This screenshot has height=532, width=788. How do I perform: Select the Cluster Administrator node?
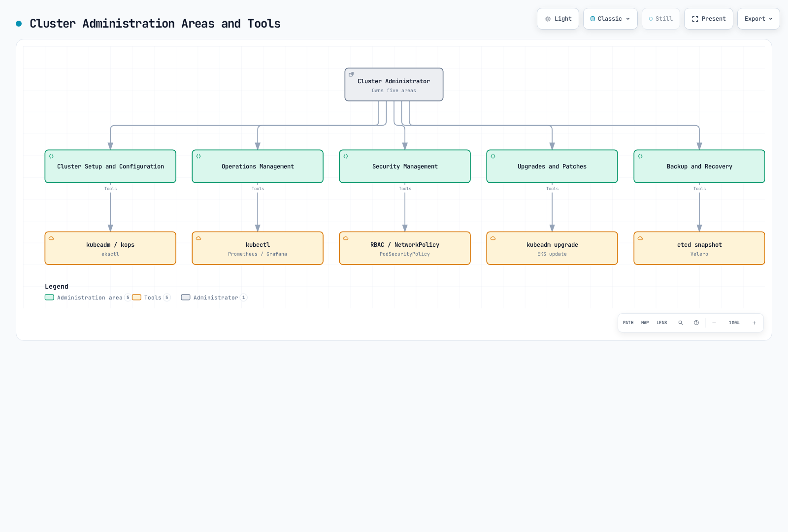394,85
